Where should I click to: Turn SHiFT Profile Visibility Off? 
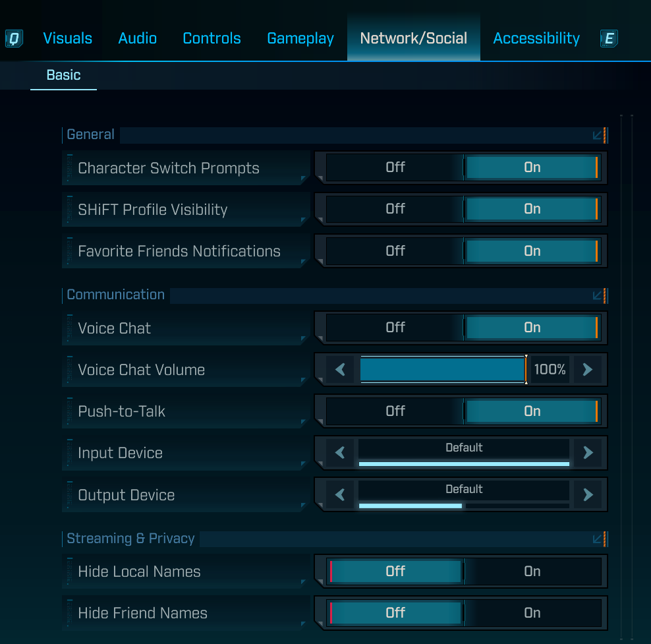coord(395,209)
